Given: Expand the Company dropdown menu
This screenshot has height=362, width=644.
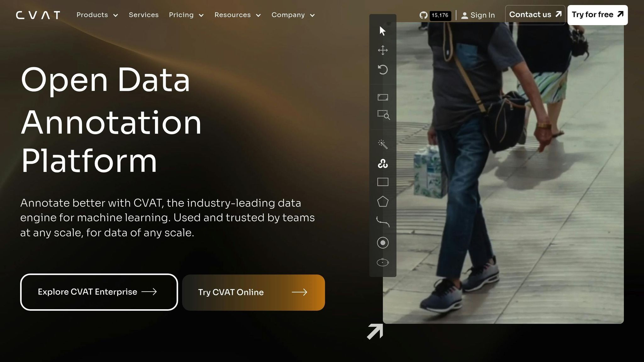Looking at the screenshot, I should tap(293, 15).
